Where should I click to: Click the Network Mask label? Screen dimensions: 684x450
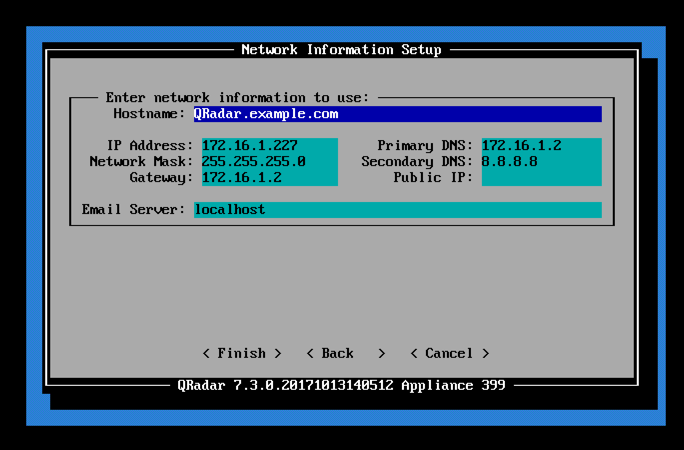[141, 162]
